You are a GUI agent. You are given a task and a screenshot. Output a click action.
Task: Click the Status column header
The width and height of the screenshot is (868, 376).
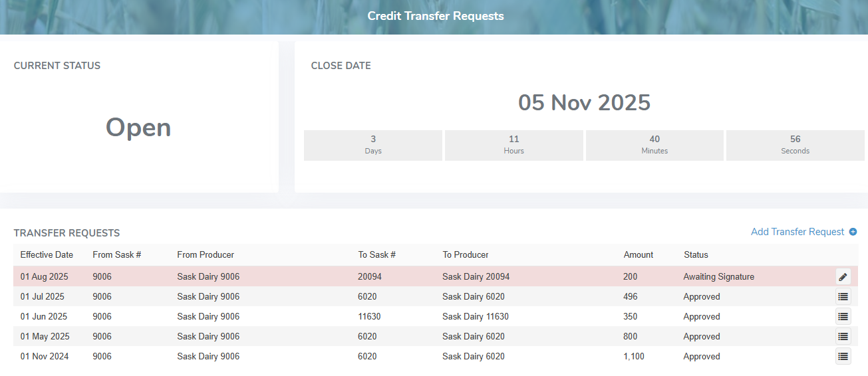pos(696,255)
